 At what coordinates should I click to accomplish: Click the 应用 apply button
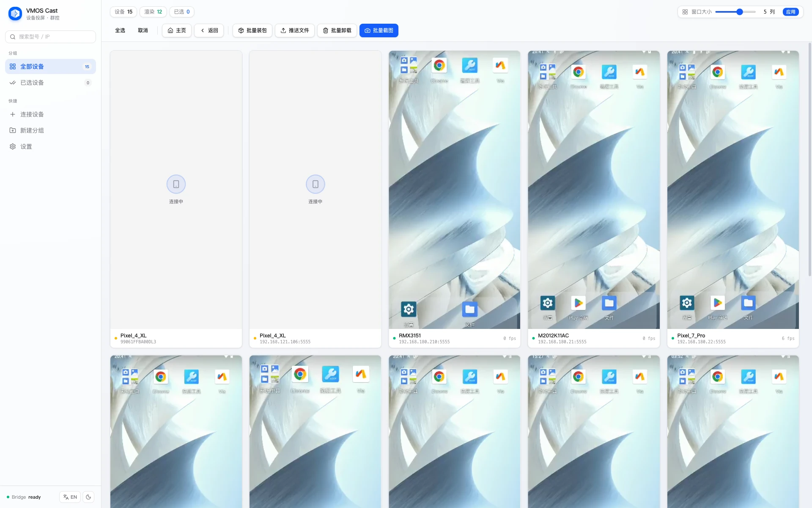pos(791,12)
